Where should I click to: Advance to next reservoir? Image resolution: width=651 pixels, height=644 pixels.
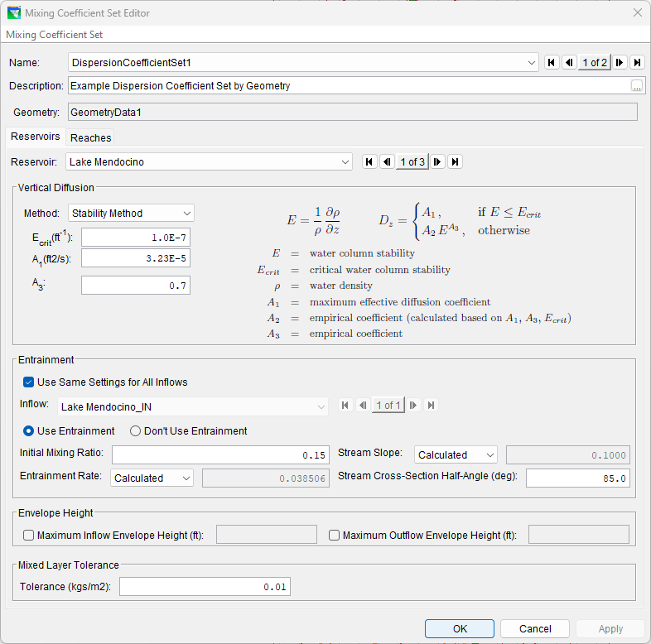(x=437, y=161)
